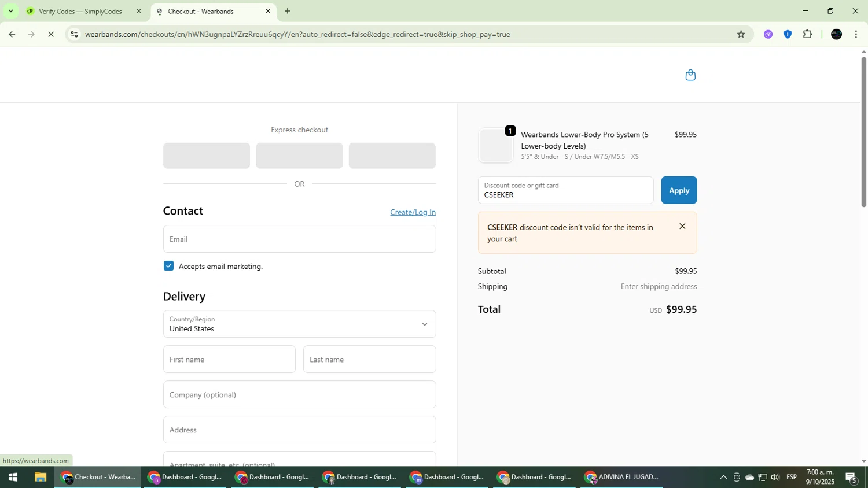The width and height of the screenshot is (868, 488).
Task: Click the Apply discount button
Action: coord(679,190)
